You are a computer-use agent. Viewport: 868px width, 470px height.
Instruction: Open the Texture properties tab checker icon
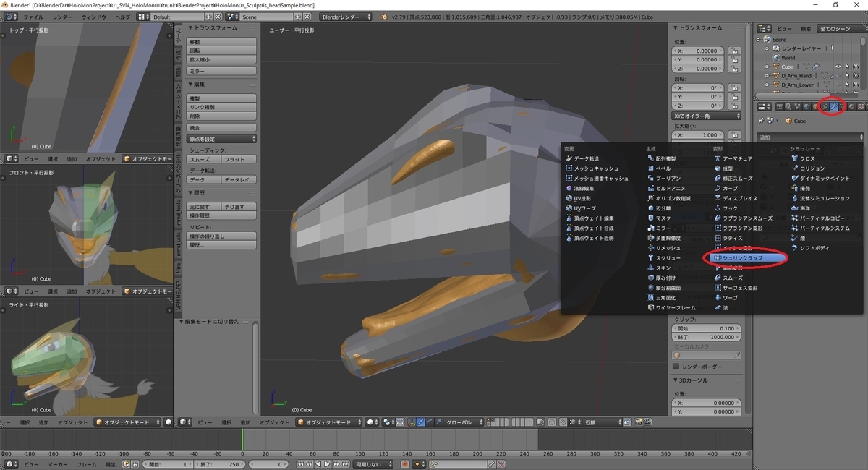coord(860,106)
